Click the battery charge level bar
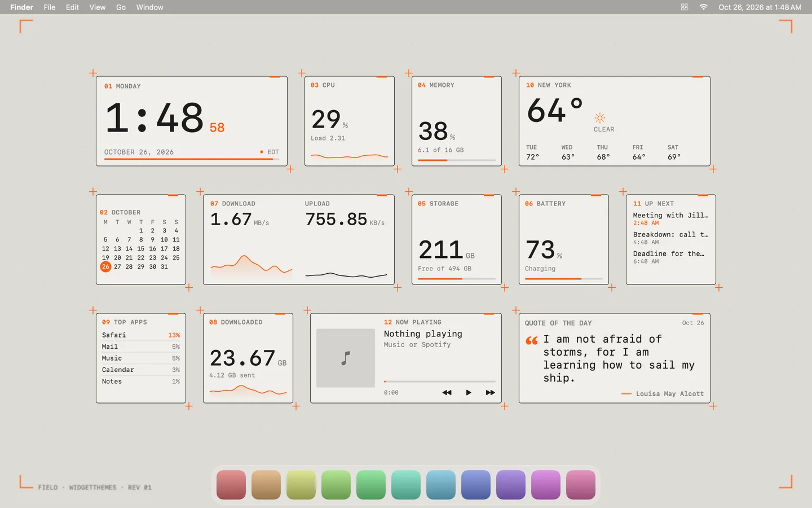 point(564,279)
